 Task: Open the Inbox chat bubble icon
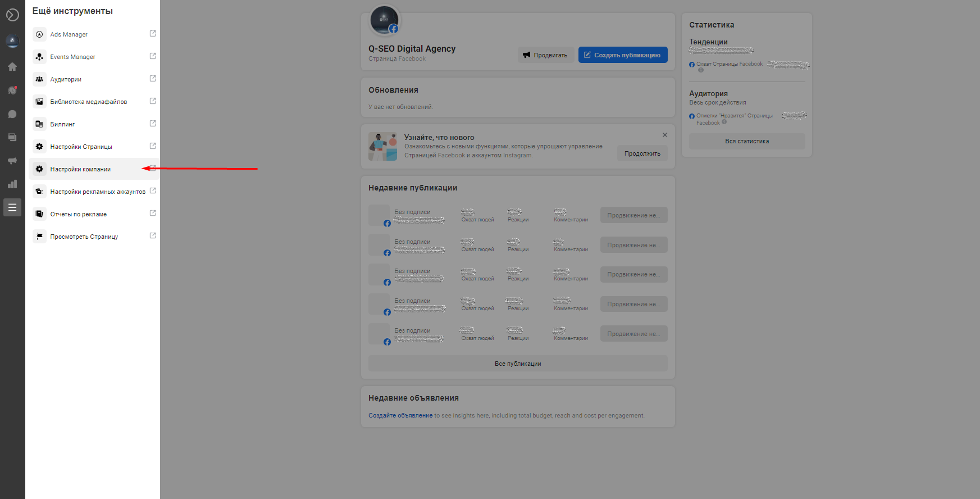coord(12,114)
